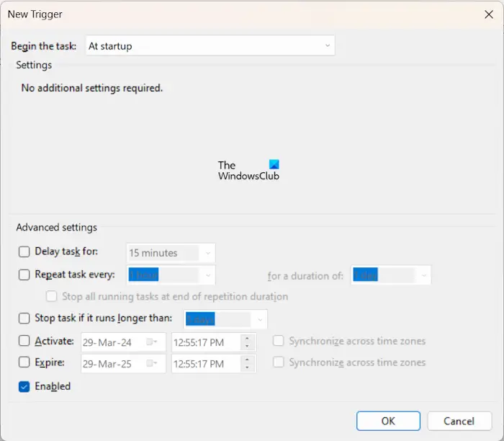Increase Expire time with up spinner arrow

[247, 360]
